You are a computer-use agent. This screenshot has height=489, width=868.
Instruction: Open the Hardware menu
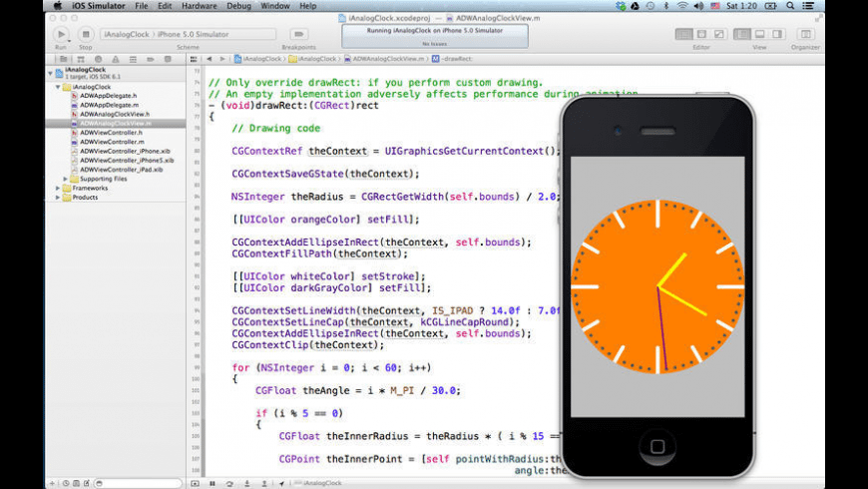(200, 6)
